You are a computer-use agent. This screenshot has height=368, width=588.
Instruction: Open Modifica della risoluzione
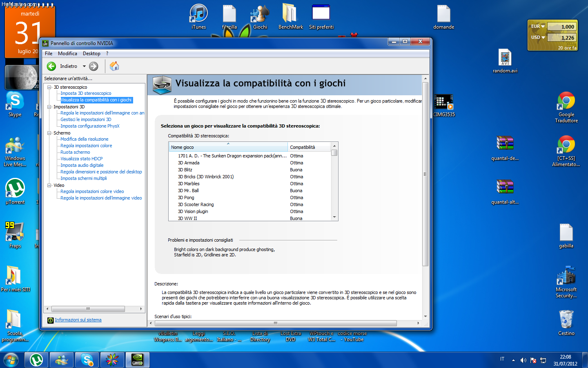[x=85, y=139]
